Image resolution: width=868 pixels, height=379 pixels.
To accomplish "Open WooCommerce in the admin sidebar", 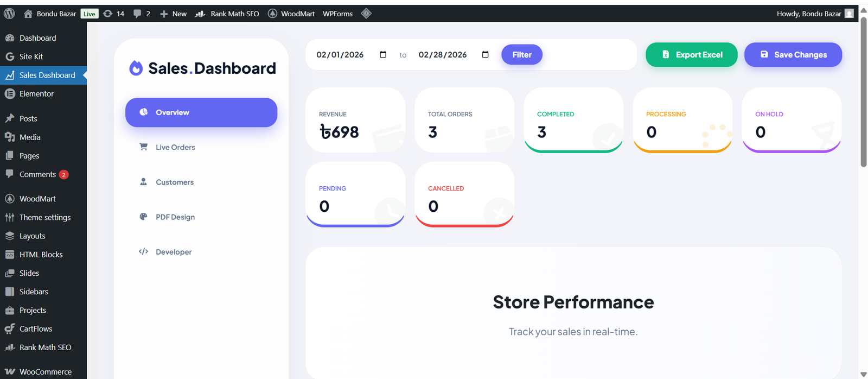I will [x=45, y=372].
